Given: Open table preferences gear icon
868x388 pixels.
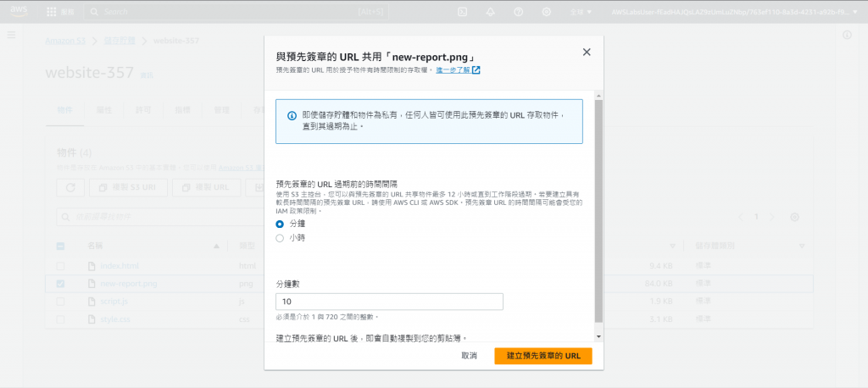Looking at the screenshot, I should tap(794, 217).
